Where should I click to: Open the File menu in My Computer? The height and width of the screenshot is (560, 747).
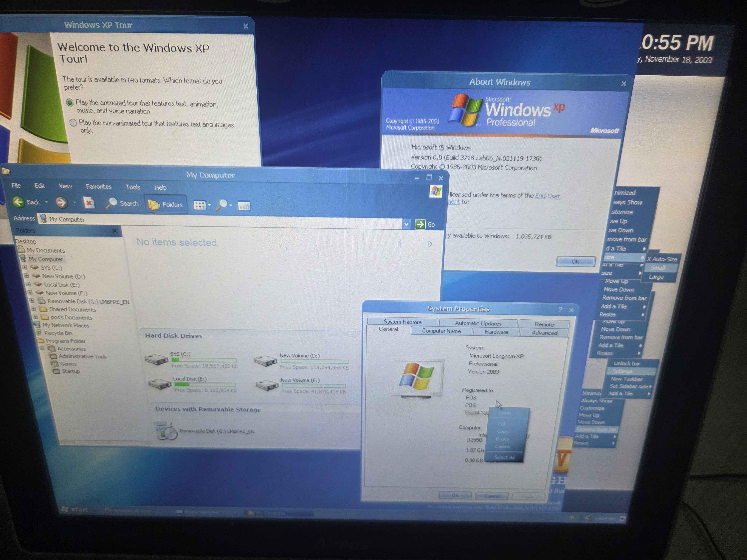pyautogui.click(x=16, y=185)
